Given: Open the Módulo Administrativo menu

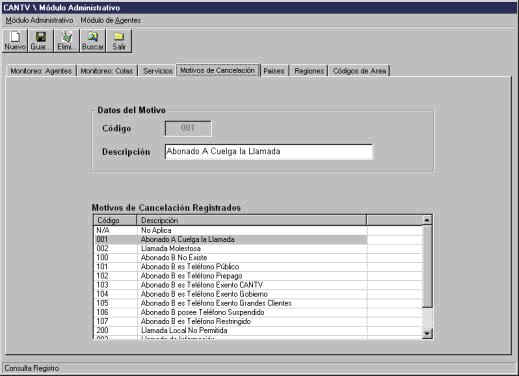Looking at the screenshot, I should (x=39, y=20).
